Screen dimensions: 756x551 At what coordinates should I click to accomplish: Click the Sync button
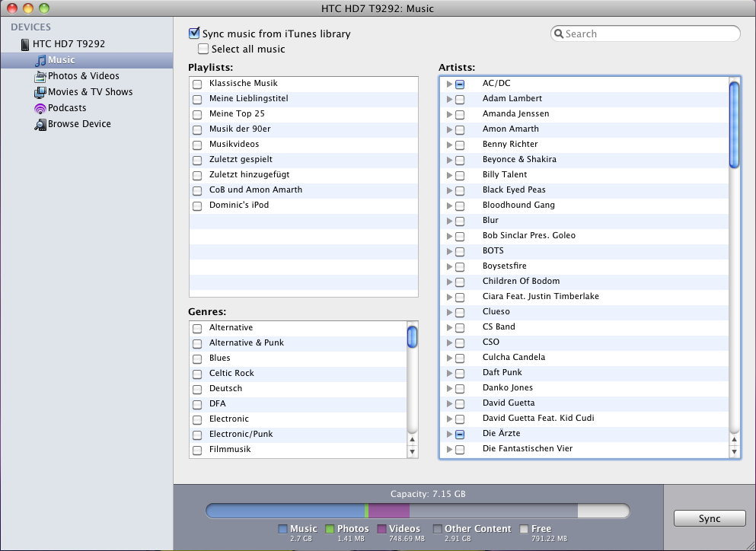(x=710, y=519)
